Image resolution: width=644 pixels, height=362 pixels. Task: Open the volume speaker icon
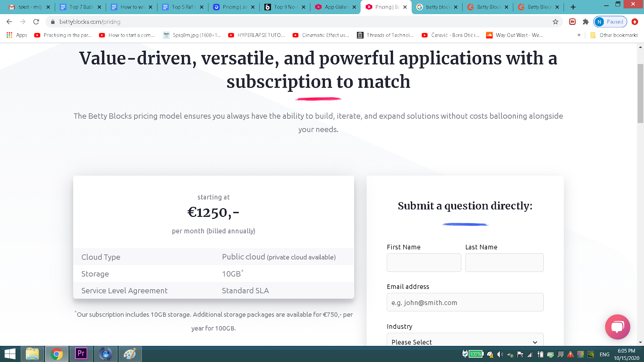tap(500, 354)
